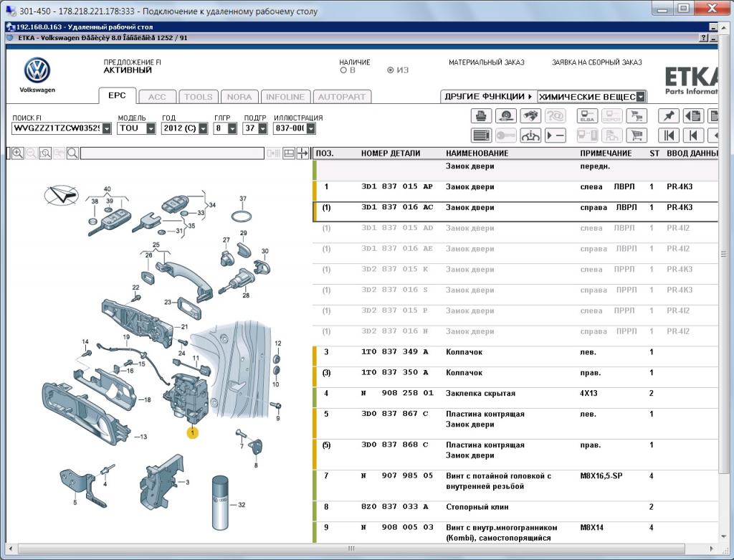Viewport: 734px width, 560px height.
Task: Click the split panel layout icon
Action: pyautogui.click(x=289, y=153)
